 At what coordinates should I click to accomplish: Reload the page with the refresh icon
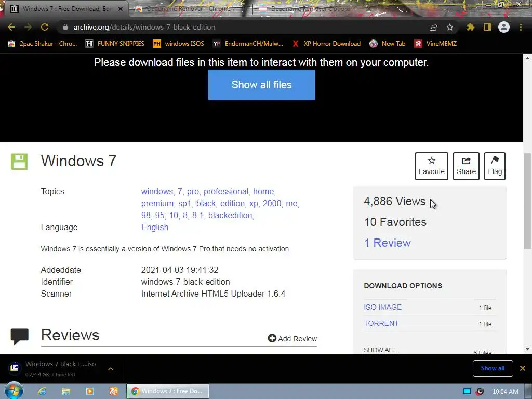click(x=45, y=27)
